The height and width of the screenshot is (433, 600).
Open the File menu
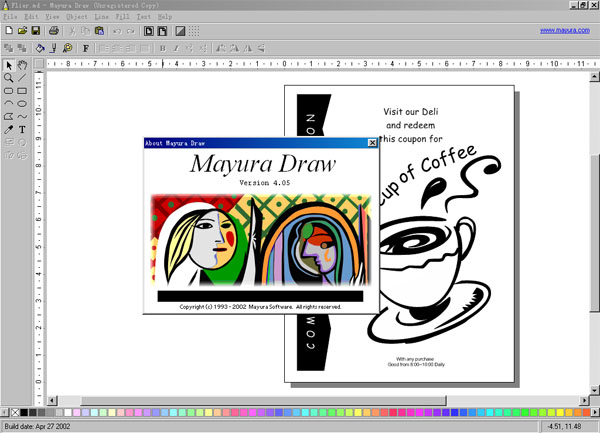point(10,17)
